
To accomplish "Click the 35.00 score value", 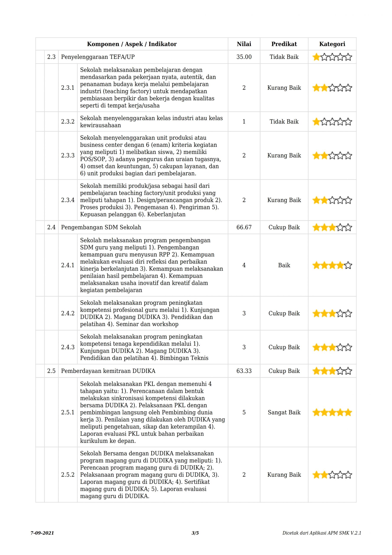I will [244, 57].
